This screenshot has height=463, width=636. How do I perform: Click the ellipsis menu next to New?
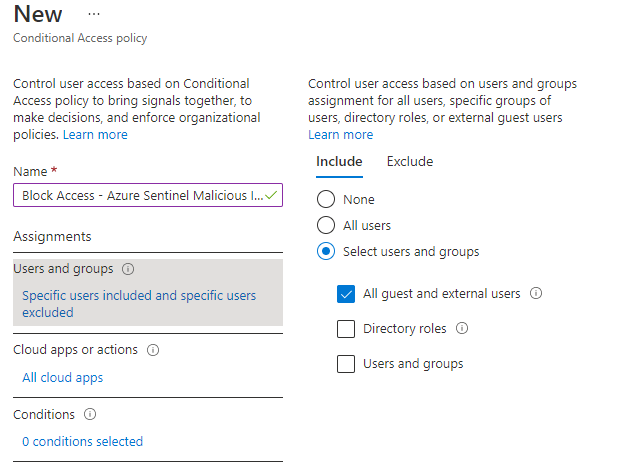[x=94, y=15]
